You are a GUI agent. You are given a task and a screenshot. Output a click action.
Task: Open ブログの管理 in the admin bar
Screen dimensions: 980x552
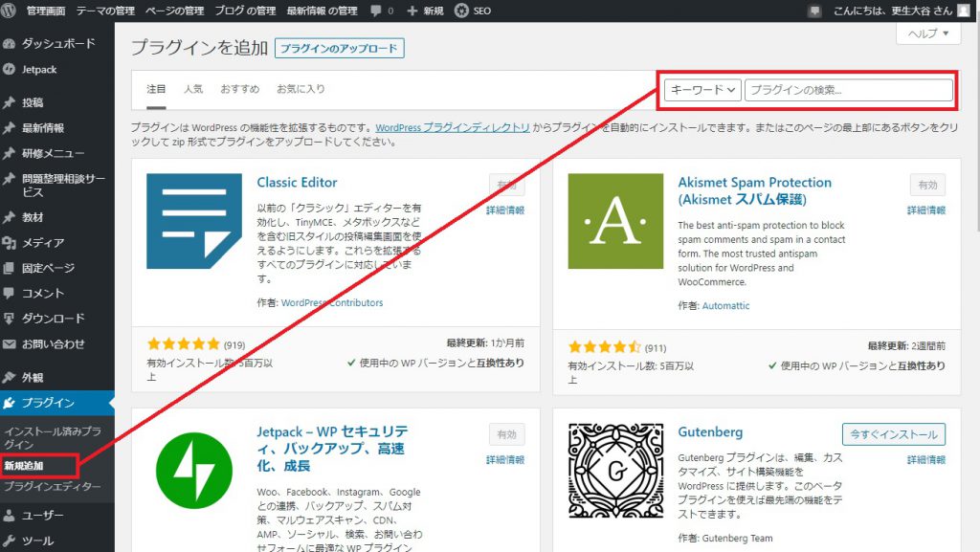pyautogui.click(x=245, y=11)
